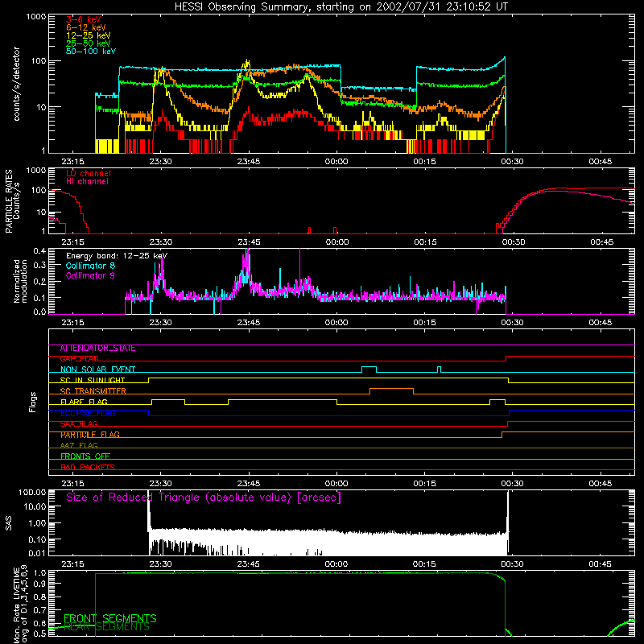644x644 pixels.
Task: Click the 00:00 tick in the particle rates plot
Action: [x=337, y=242]
